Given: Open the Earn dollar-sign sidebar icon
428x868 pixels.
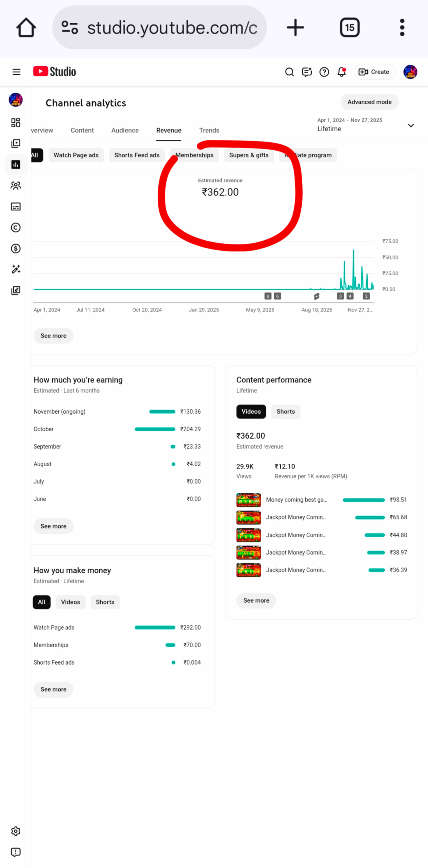Looking at the screenshot, I should tap(16, 249).
